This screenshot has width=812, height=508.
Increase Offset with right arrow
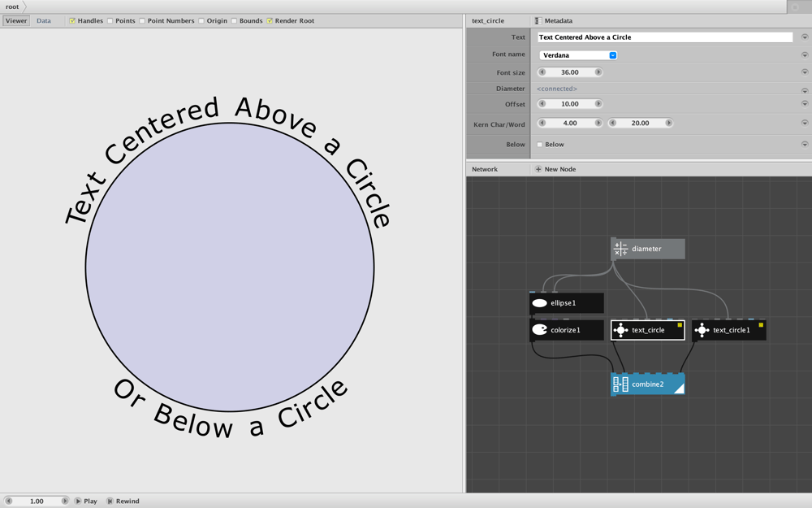598,104
